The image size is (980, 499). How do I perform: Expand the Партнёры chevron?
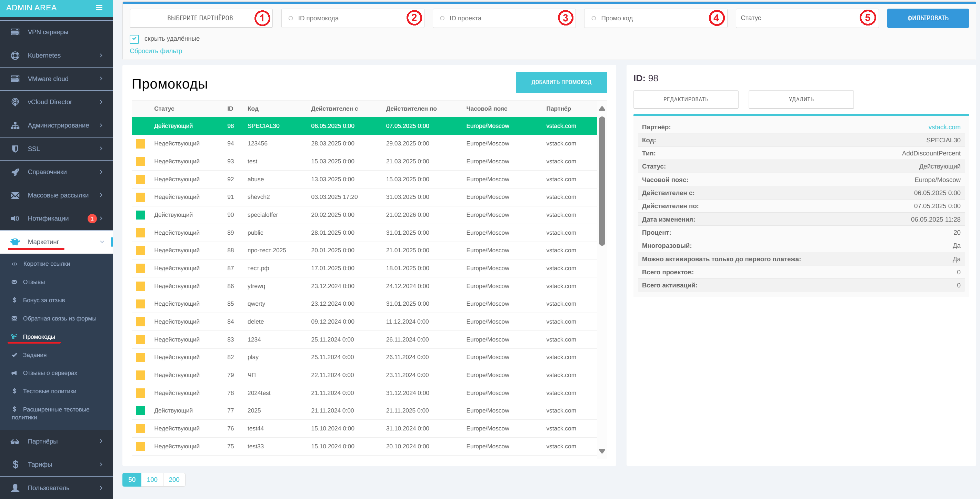[101, 441]
